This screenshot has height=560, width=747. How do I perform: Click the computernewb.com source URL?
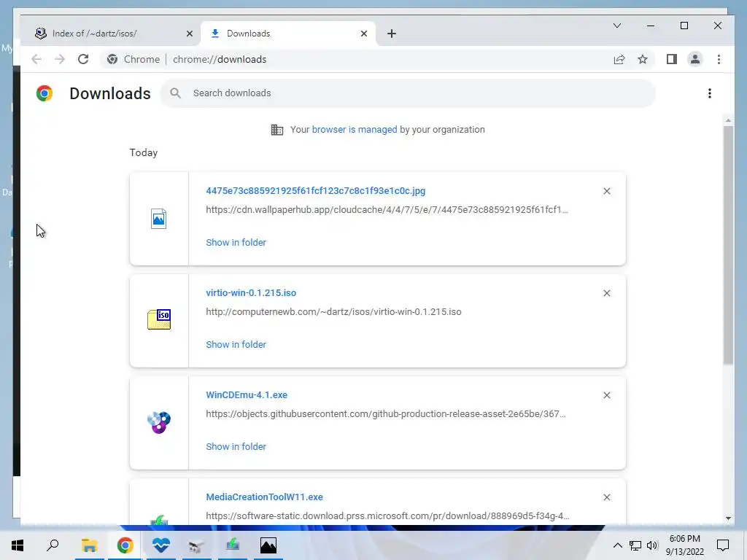pyautogui.click(x=333, y=312)
